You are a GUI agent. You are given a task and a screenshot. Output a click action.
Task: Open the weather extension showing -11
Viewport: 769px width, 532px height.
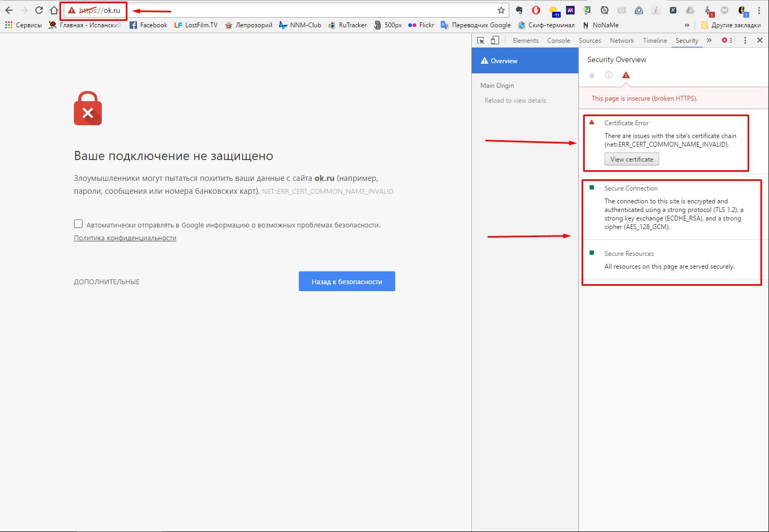pyautogui.click(x=554, y=11)
